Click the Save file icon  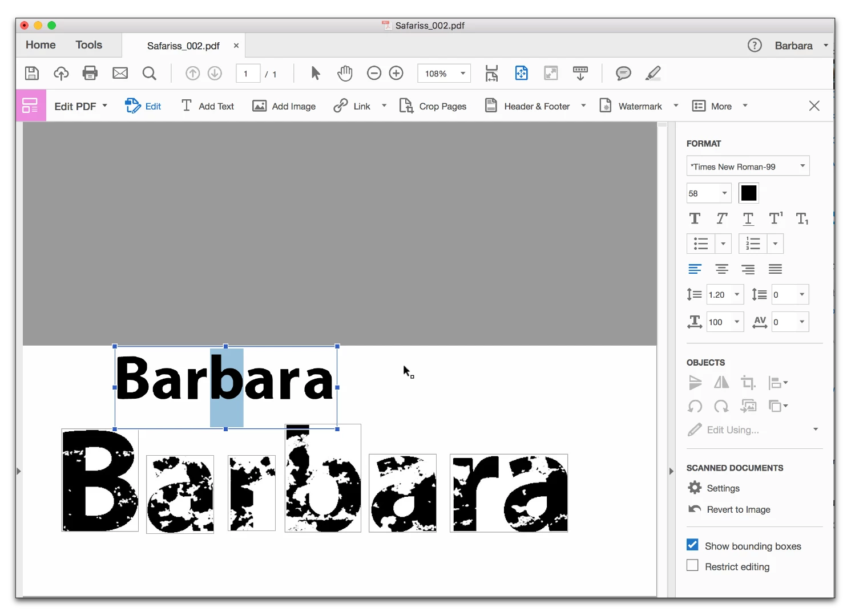32,73
